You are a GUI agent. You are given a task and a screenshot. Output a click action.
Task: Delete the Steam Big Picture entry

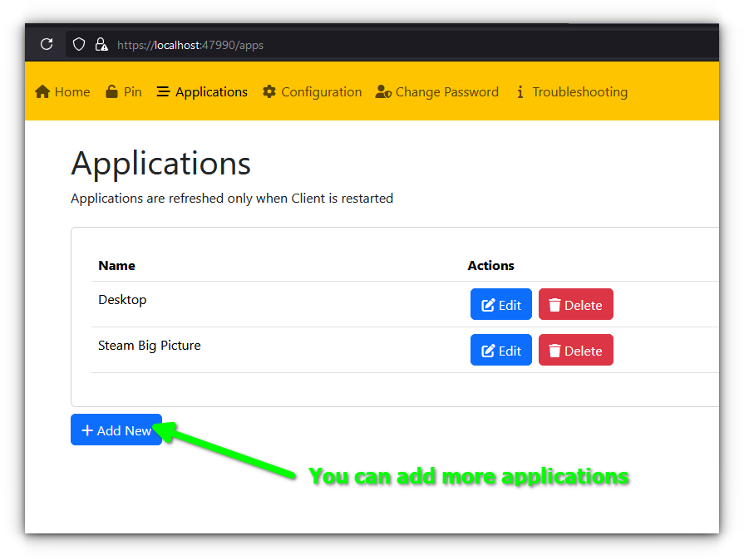[x=575, y=351]
